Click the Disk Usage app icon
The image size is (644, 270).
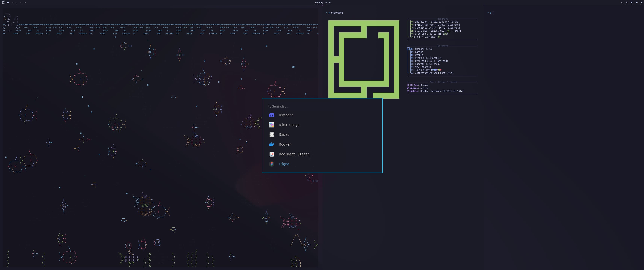click(271, 125)
